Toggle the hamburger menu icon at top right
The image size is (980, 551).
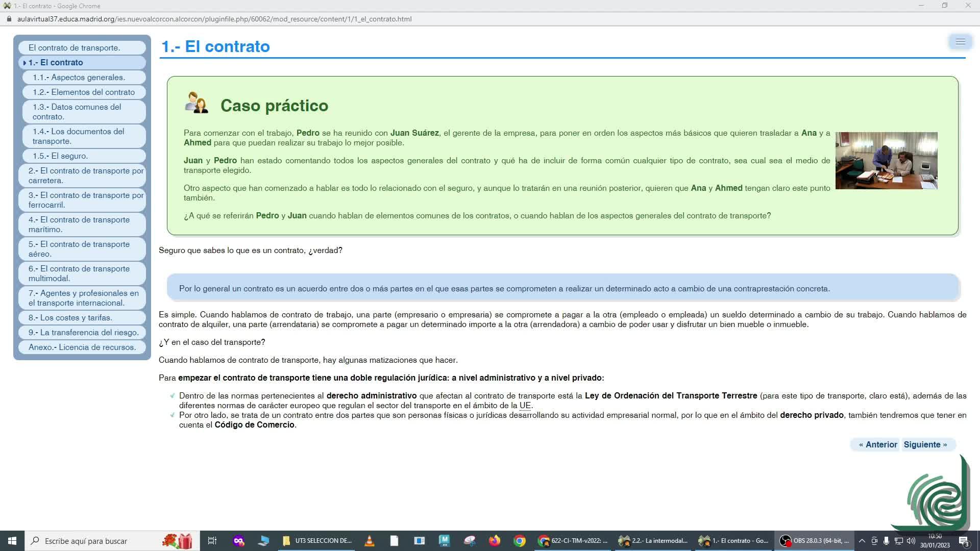960,42
